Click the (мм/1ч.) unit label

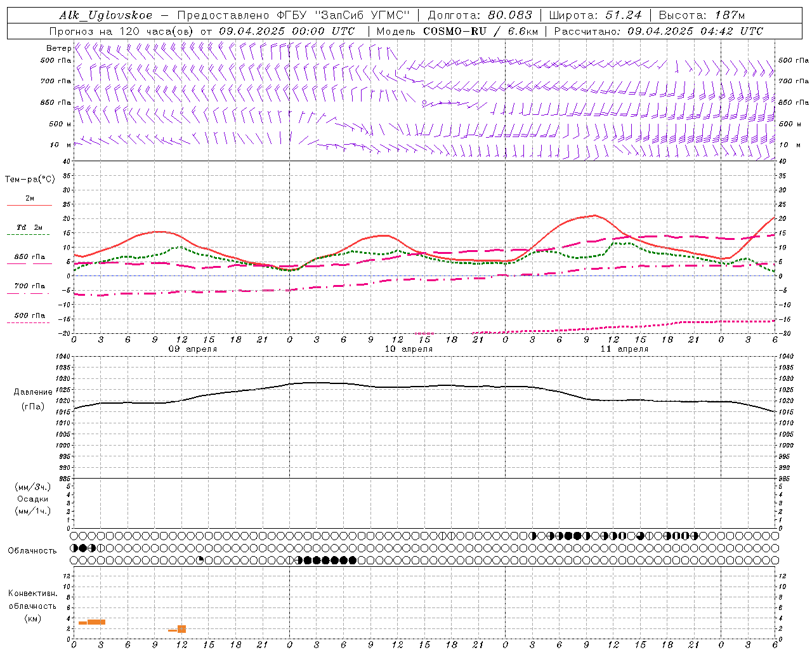[33, 511]
